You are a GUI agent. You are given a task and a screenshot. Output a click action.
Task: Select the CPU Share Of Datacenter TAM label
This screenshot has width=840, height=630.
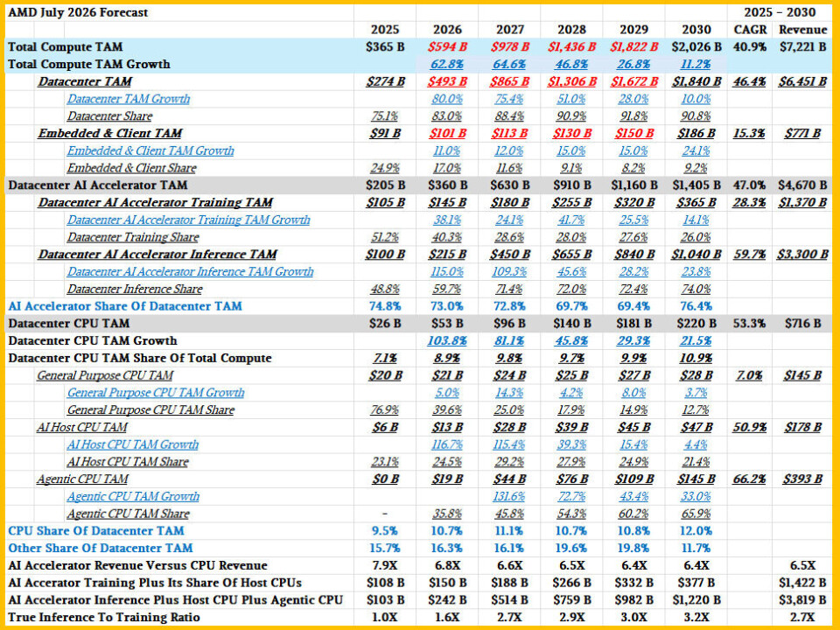pos(96,531)
